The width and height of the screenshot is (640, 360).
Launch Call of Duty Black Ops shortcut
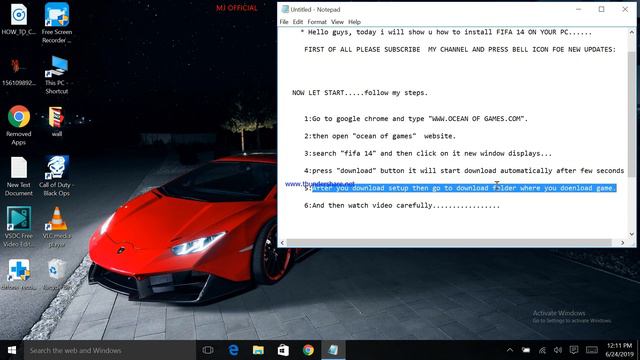pyautogui.click(x=56, y=176)
